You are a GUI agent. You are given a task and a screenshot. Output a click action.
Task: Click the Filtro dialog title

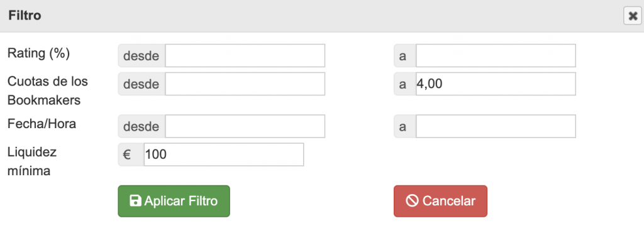tap(25, 16)
